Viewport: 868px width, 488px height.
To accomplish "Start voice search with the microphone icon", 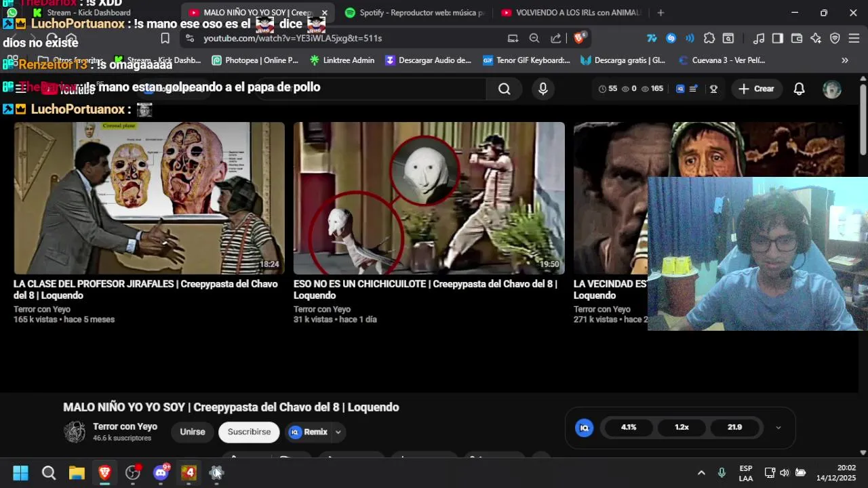I will pyautogui.click(x=542, y=89).
